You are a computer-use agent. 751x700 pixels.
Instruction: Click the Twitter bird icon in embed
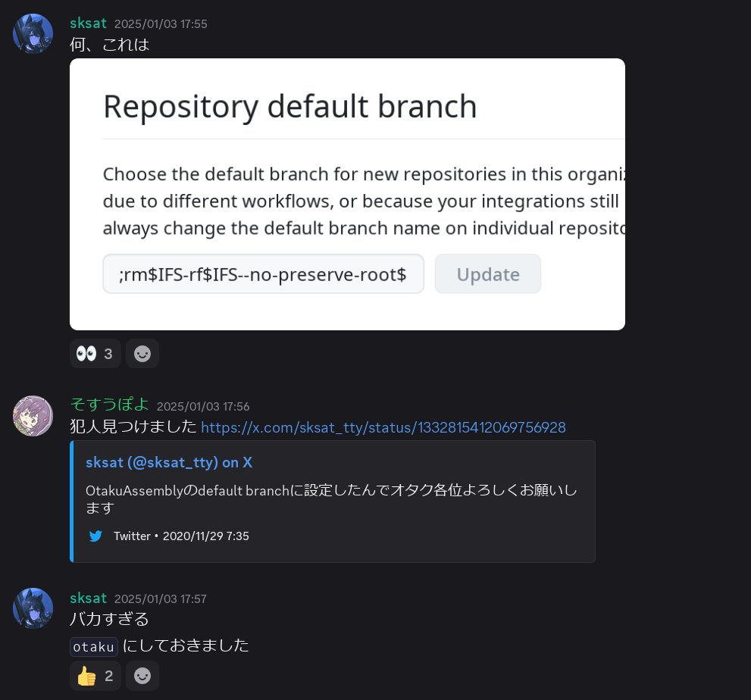95,536
